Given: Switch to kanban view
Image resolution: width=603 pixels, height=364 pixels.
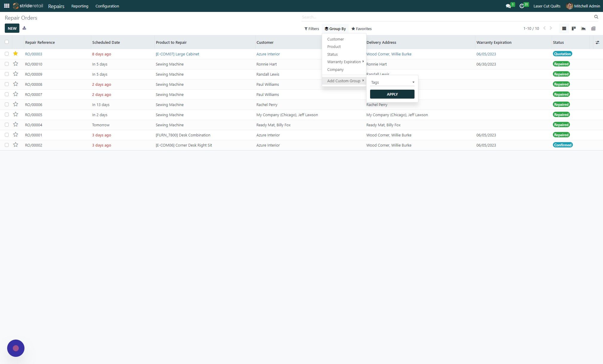Looking at the screenshot, I should click(573, 29).
